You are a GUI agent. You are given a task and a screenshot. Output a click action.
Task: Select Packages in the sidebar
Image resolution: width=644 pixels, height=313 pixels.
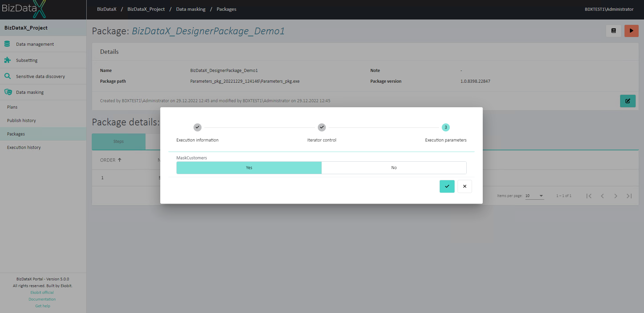43,134
